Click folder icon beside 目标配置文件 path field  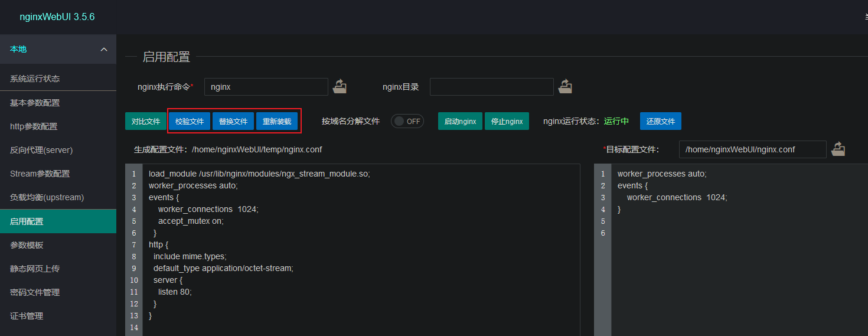point(838,149)
